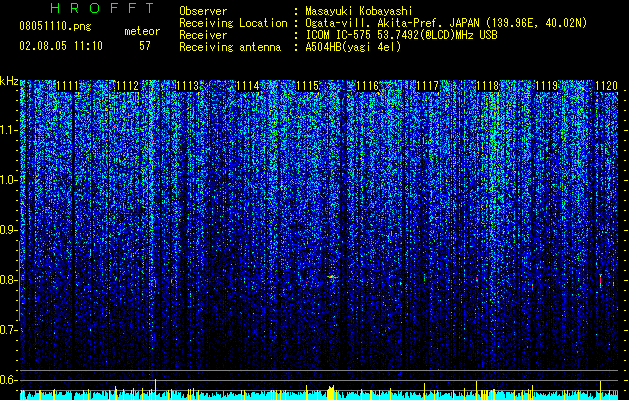
Task: Click the 0.6 frequency axis label
Action: (x=8, y=380)
